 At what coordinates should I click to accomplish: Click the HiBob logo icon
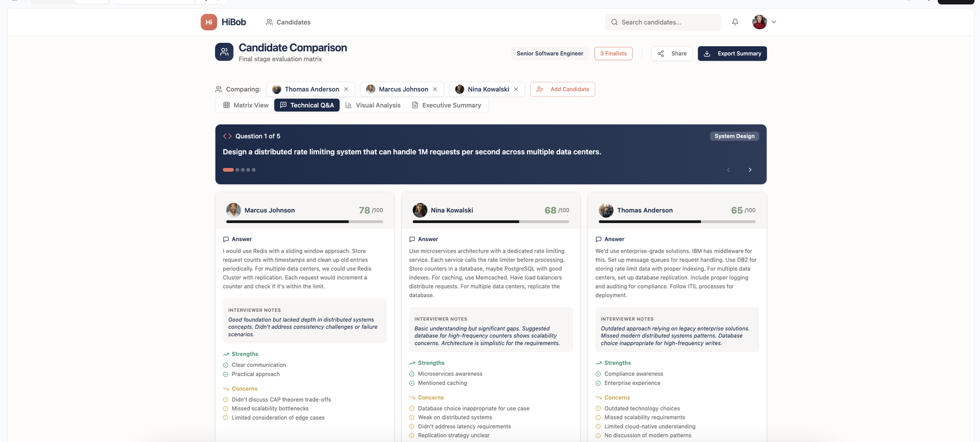coord(209,22)
